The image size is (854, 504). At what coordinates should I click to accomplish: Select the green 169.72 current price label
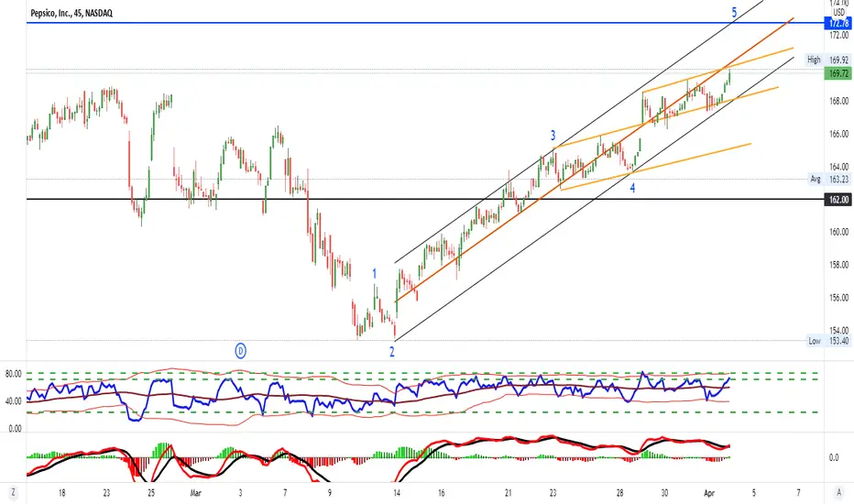click(838, 73)
